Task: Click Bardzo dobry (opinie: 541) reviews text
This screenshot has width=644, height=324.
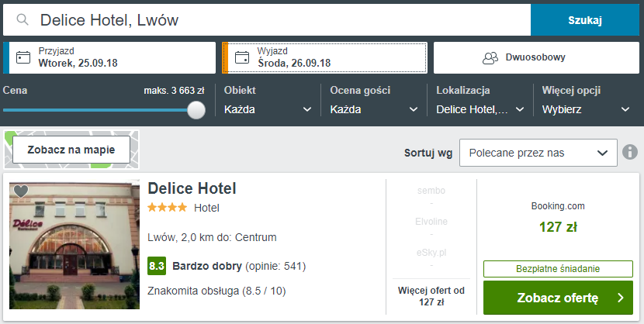Action: [x=239, y=266]
